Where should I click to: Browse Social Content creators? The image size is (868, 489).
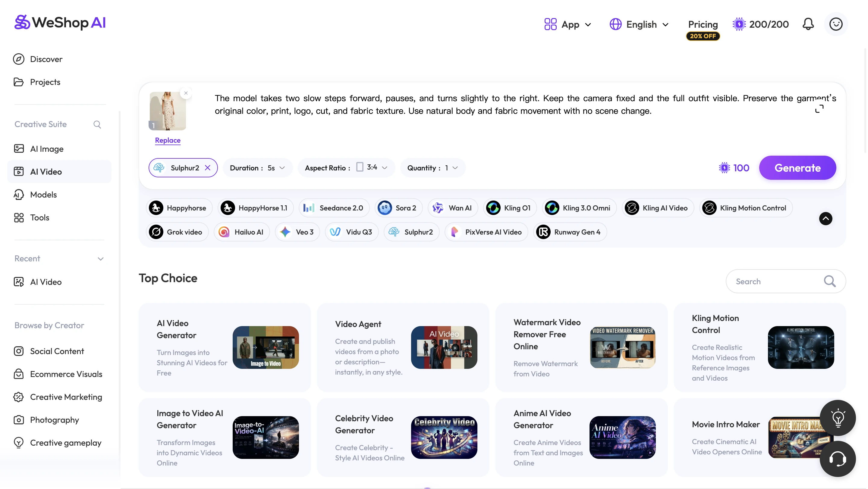pos(59,351)
